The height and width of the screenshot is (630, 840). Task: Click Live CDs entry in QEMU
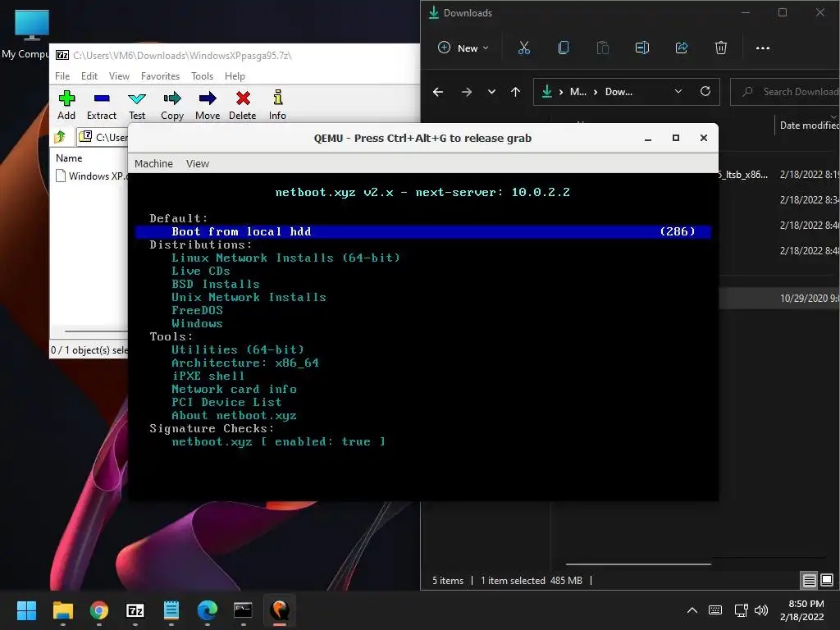[x=200, y=271]
